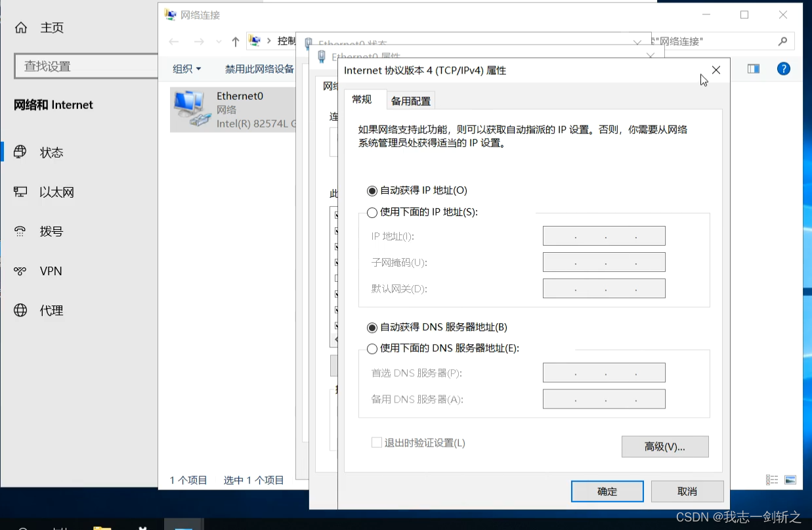The image size is (812, 530).
Task: Toggle preview pane icon in 网络连接
Action: coord(754,68)
